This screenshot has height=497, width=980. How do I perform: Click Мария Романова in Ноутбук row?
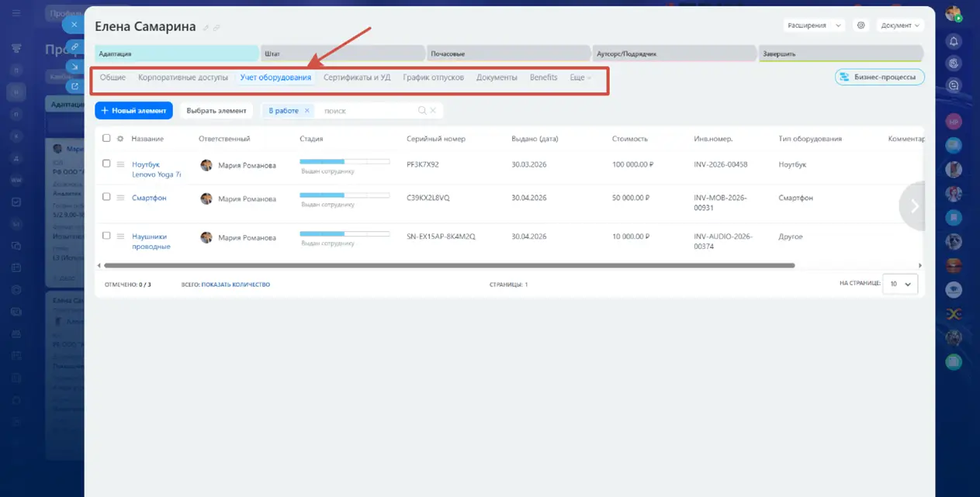[247, 165]
